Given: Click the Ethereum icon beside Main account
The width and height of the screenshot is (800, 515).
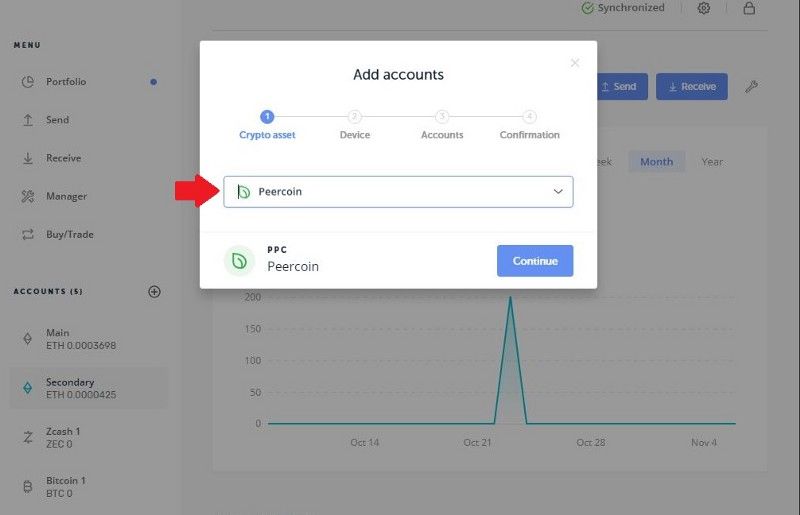Looking at the screenshot, I should coord(28,338).
